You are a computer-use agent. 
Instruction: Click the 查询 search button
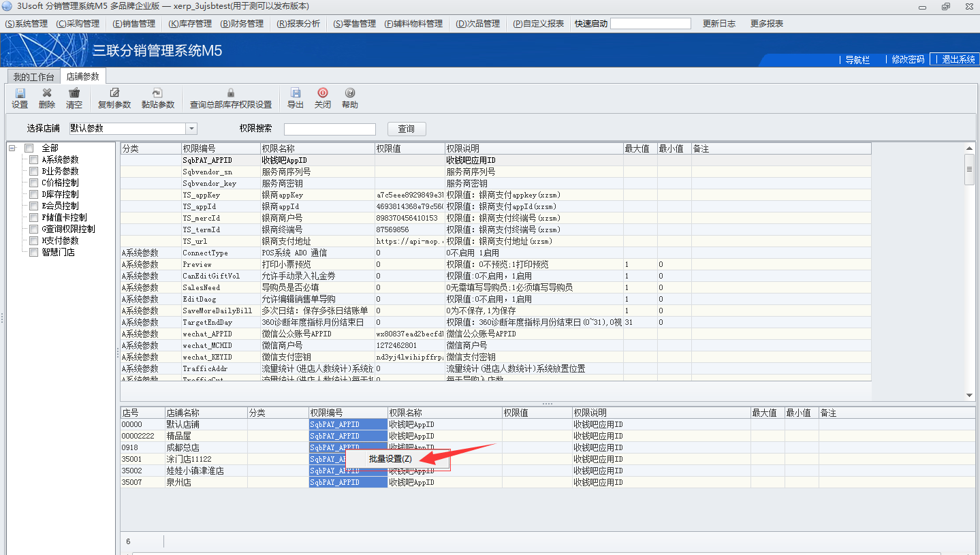pos(407,129)
